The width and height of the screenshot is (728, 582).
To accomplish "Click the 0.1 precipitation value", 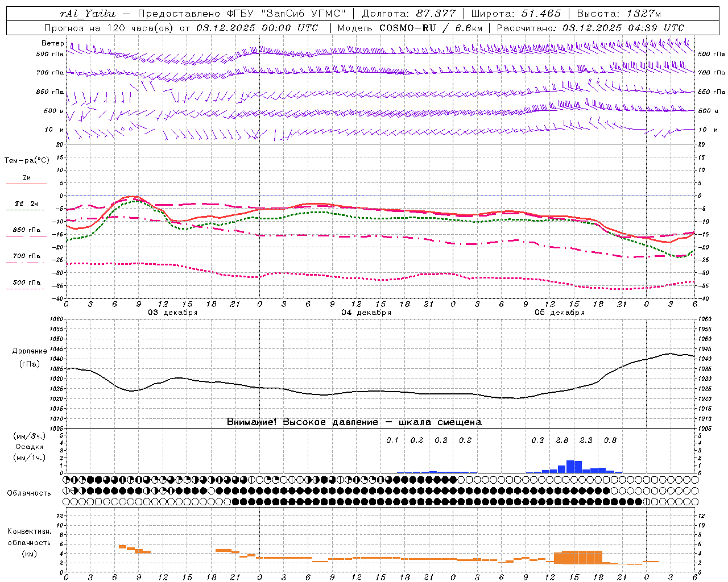I will (392, 440).
